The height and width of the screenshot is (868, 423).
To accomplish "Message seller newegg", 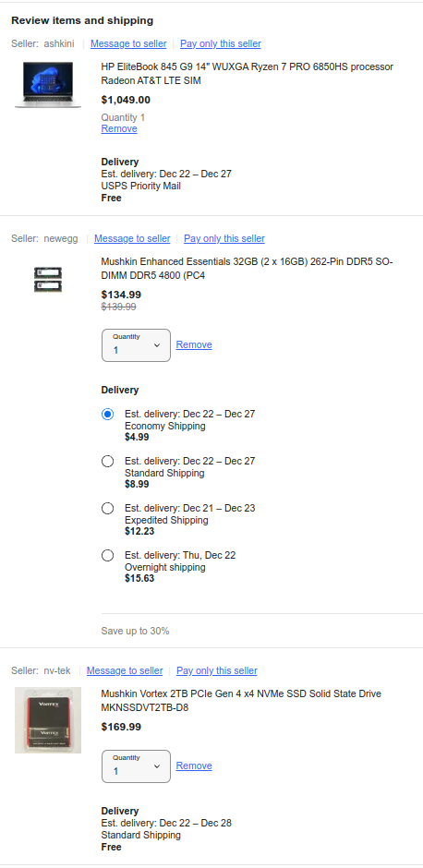I will [132, 238].
